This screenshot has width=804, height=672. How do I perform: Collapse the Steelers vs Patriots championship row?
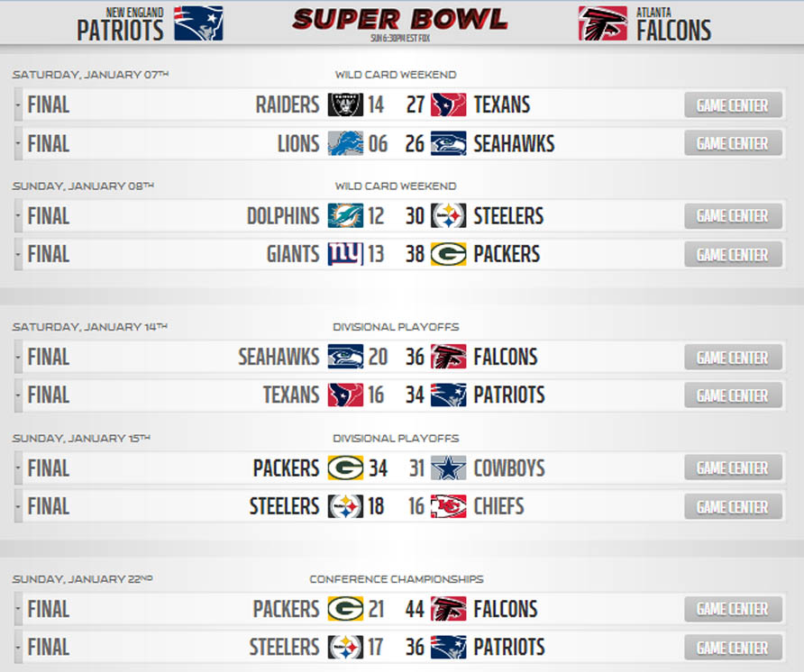(18, 647)
